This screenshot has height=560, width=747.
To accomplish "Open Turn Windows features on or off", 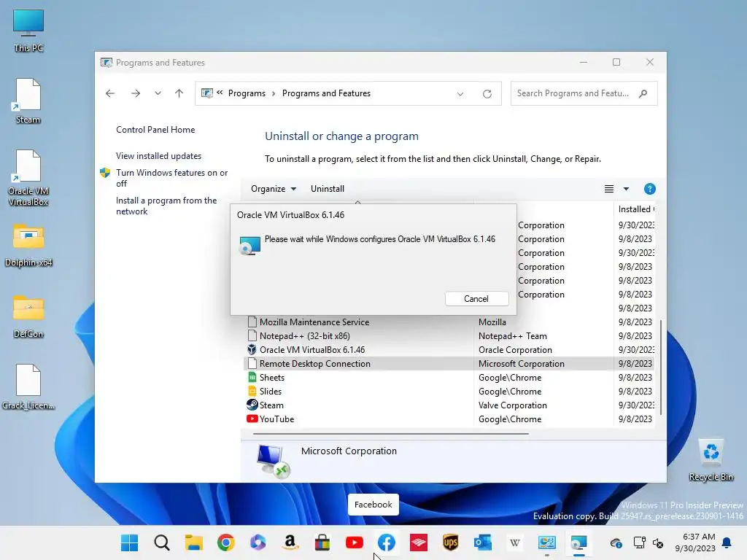I will click(171, 178).
